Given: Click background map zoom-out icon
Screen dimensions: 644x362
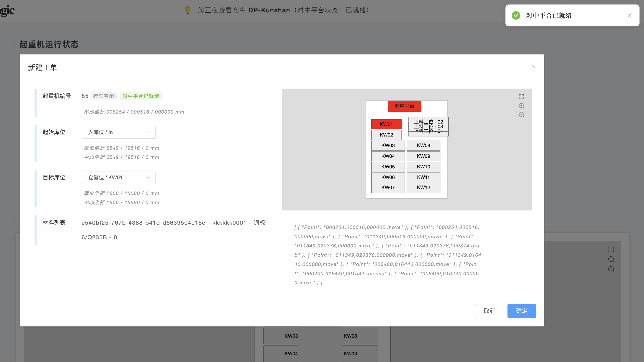Looking at the screenshot, I should (611, 269).
